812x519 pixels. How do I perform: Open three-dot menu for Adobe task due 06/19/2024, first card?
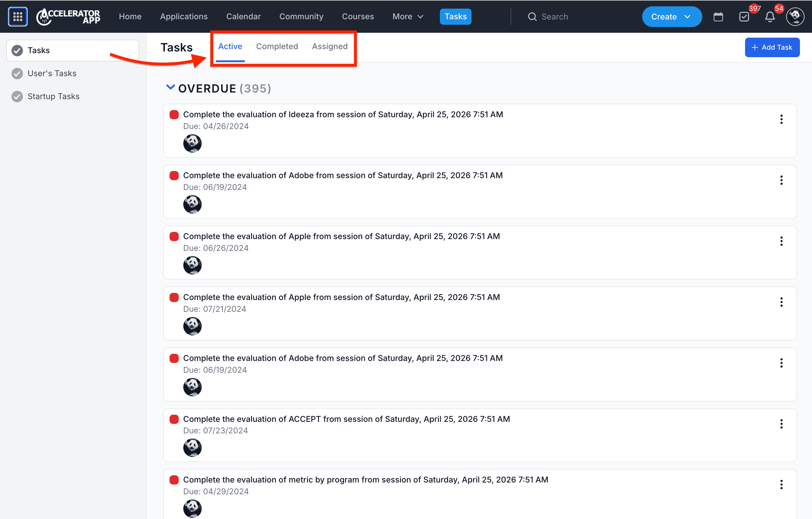781,180
